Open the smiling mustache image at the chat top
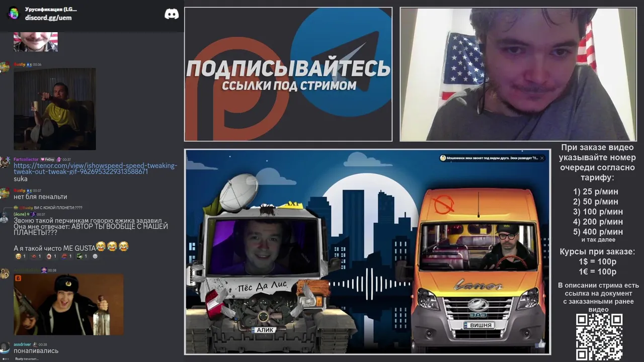 click(x=35, y=42)
